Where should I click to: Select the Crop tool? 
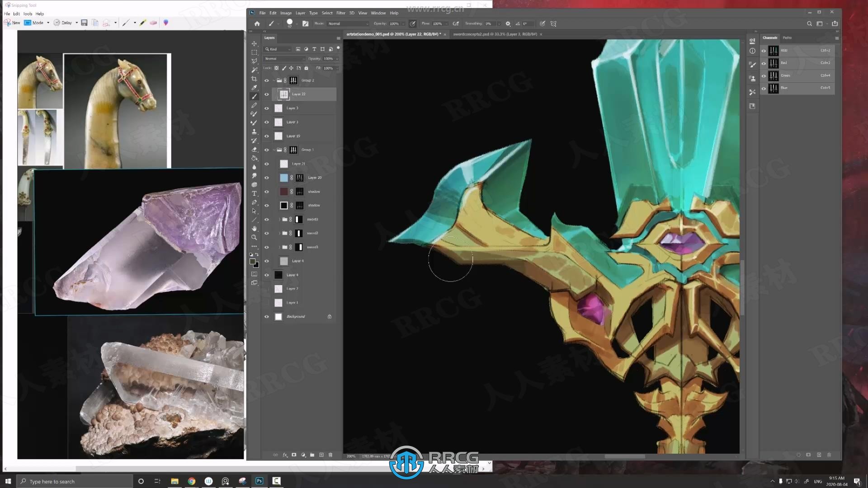pyautogui.click(x=254, y=79)
